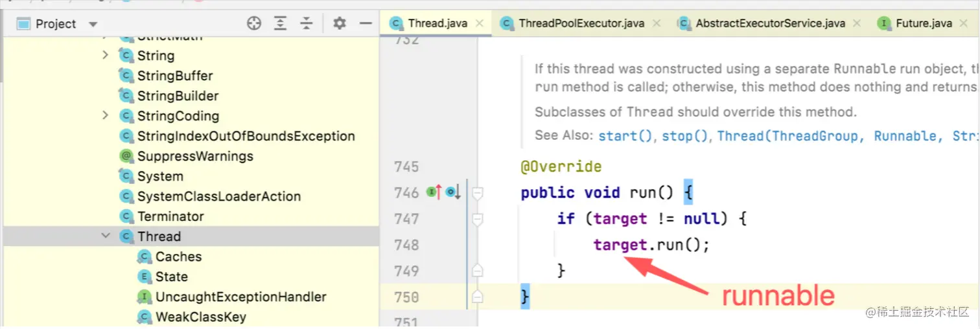980x329 pixels.
Task: Open the stop() link in See Also
Action: pyautogui.click(x=684, y=136)
